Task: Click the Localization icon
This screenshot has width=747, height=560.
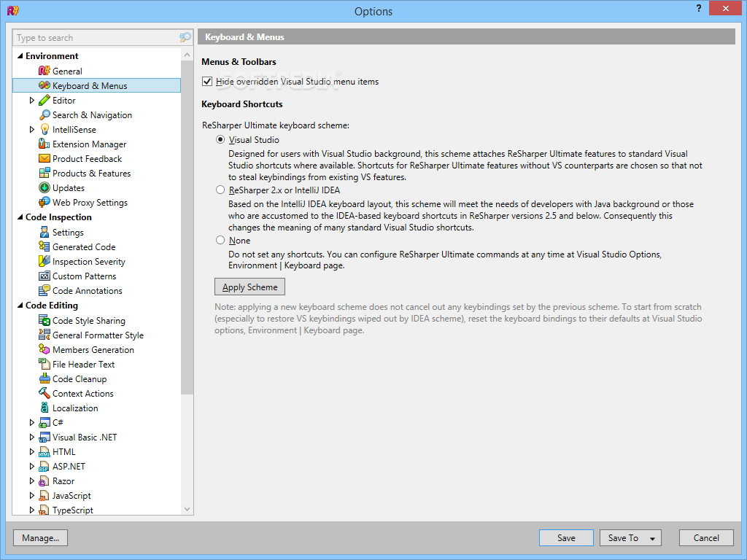Action: [44, 408]
